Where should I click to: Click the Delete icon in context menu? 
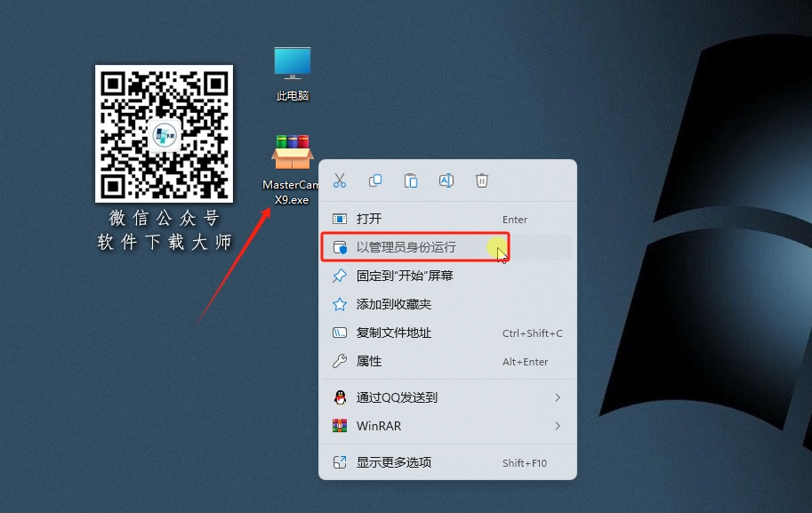(482, 180)
